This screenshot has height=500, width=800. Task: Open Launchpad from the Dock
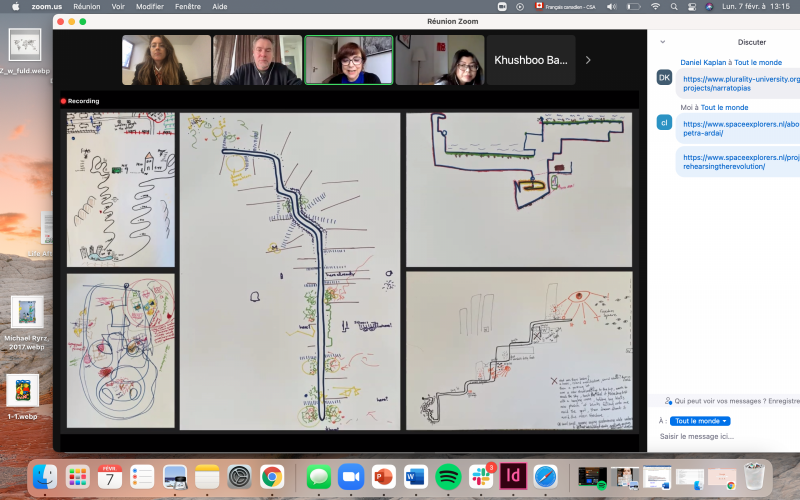click(78, 477)
